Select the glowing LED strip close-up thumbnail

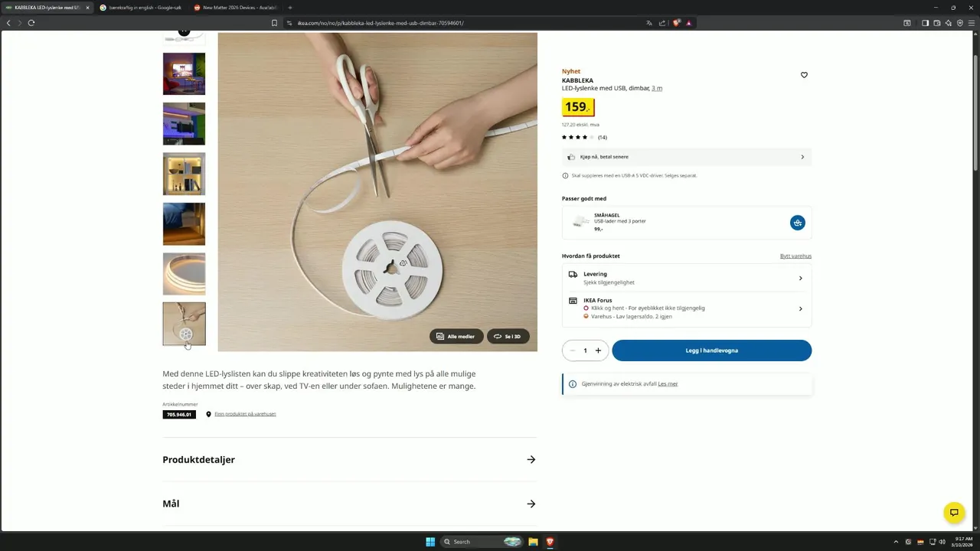pyautogui.click(x=184, y=274)
